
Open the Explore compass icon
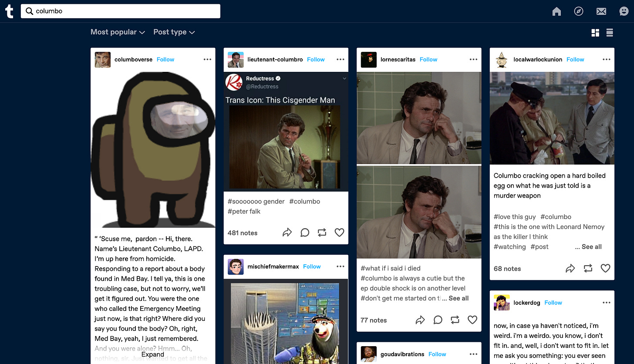pyautogui.click(x=579, y=11)
